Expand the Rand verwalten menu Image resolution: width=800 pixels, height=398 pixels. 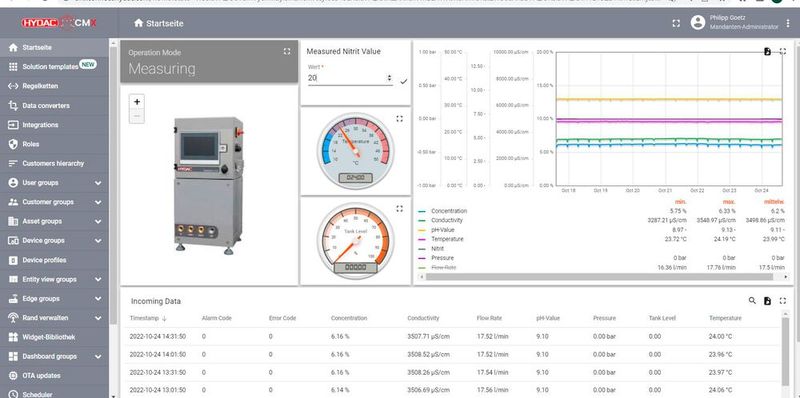click(98, 318)
